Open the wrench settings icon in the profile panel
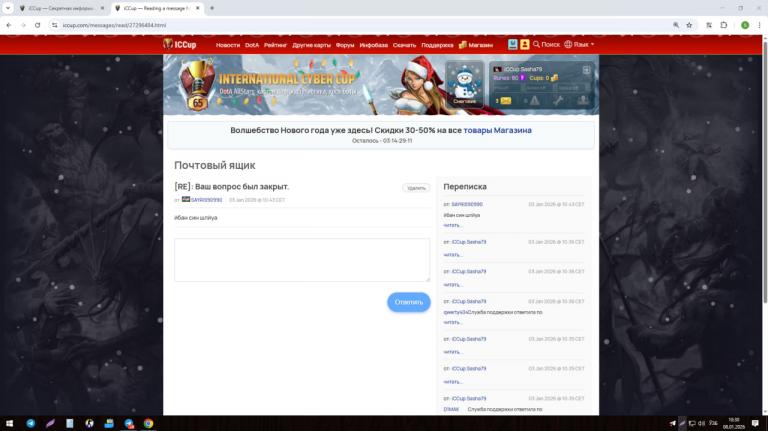 pos(558,100)
